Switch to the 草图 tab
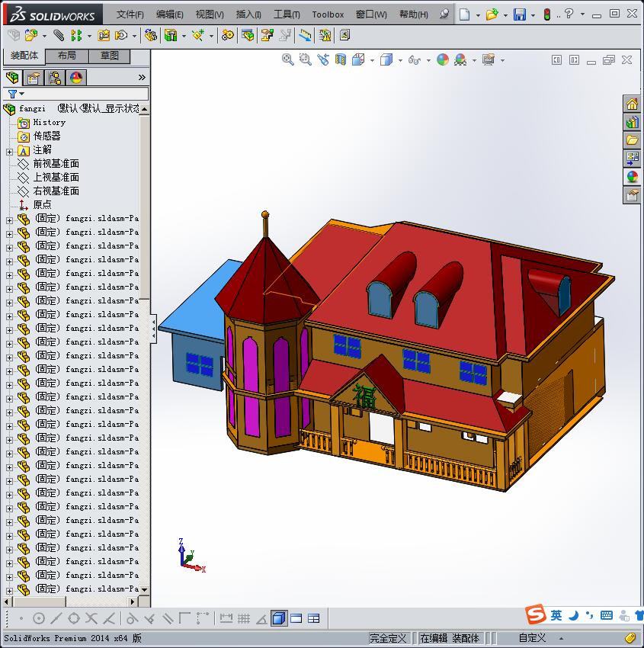 click(x=110, y=56)
